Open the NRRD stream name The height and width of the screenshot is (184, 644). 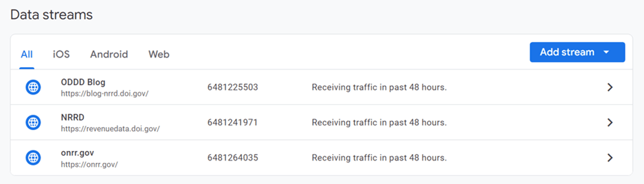72,117
